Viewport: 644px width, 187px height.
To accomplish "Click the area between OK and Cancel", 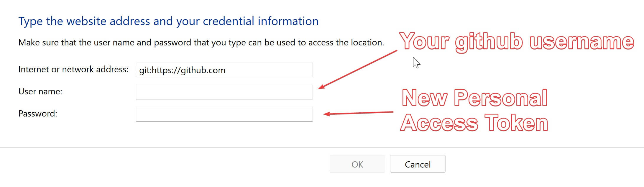I will (388, 164).
